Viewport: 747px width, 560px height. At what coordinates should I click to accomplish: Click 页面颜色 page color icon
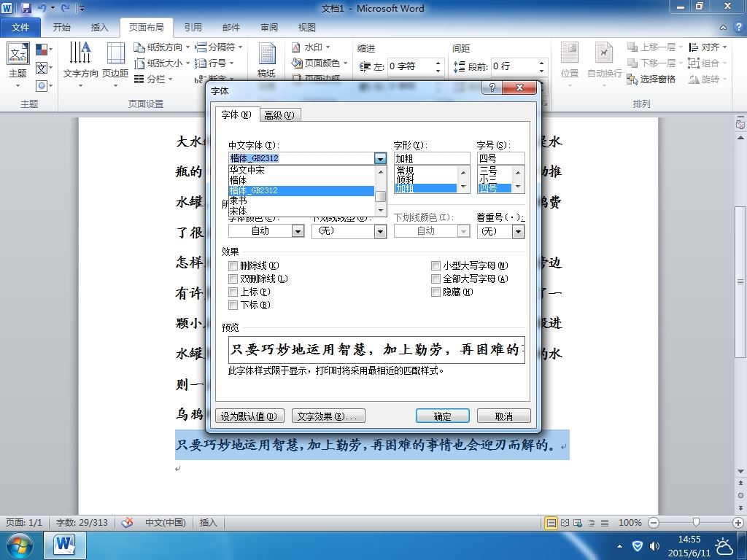[x=296, y=63]
